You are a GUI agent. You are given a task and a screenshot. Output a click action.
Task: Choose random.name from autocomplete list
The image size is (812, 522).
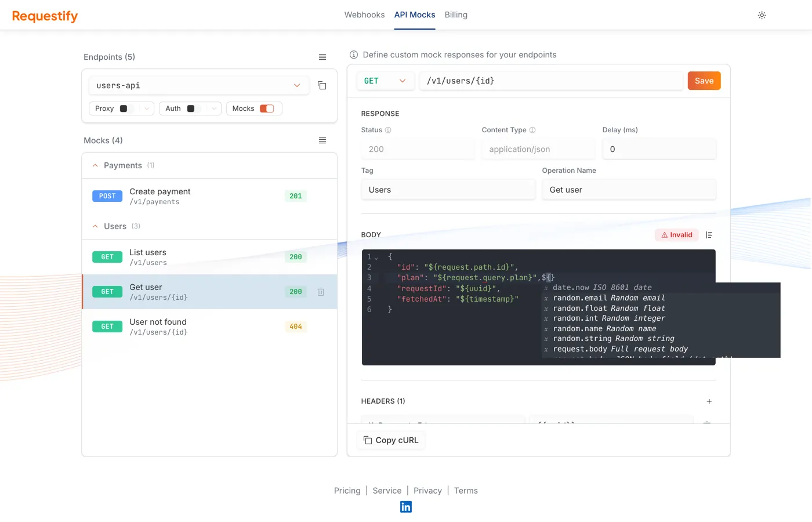tap(661, 329)
